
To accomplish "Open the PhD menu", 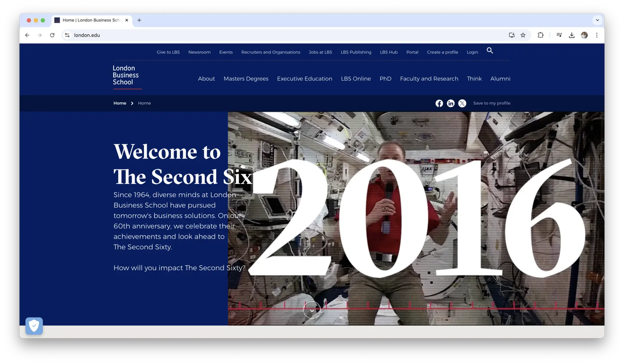I will [386, 79].
